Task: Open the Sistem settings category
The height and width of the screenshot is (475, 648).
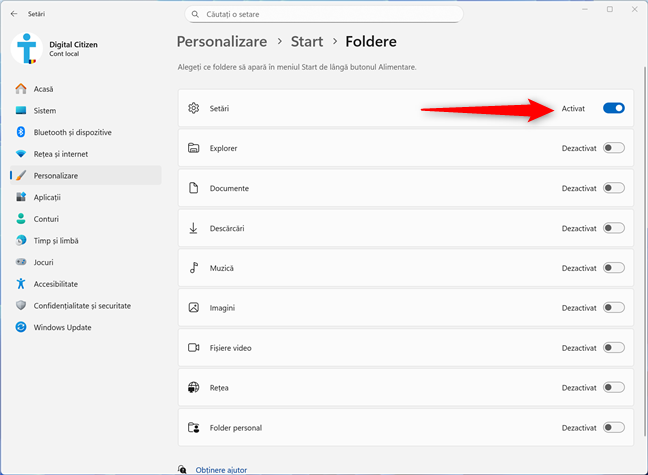Action: point(44,110)
